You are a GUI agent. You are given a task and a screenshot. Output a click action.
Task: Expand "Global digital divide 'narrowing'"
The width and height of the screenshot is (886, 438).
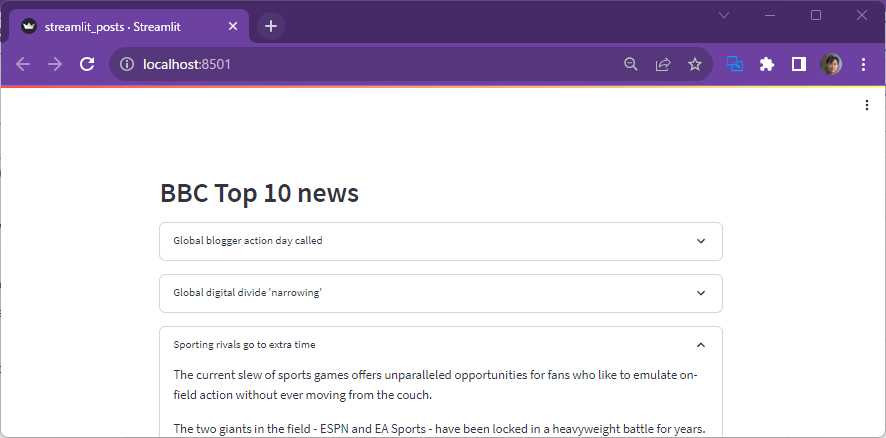pyautogui.click(x=441, y=293)
